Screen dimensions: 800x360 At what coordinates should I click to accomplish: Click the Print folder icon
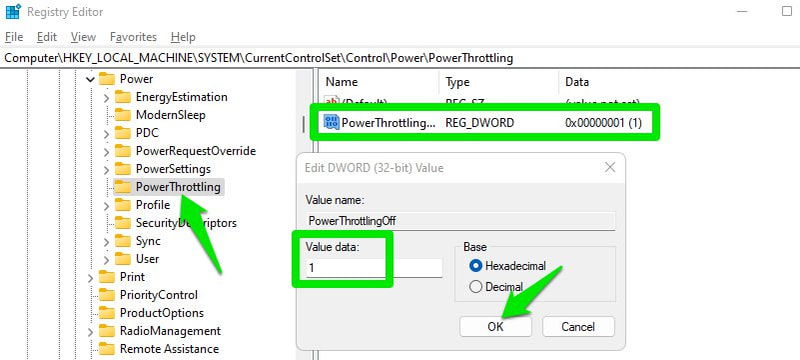pyautogui.click(x=107, y=277)
